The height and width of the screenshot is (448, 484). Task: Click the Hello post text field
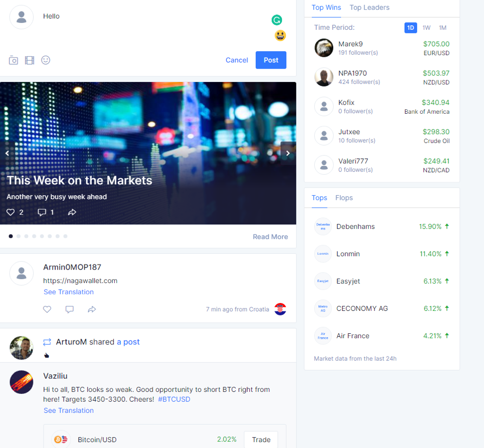click(154, 16)
